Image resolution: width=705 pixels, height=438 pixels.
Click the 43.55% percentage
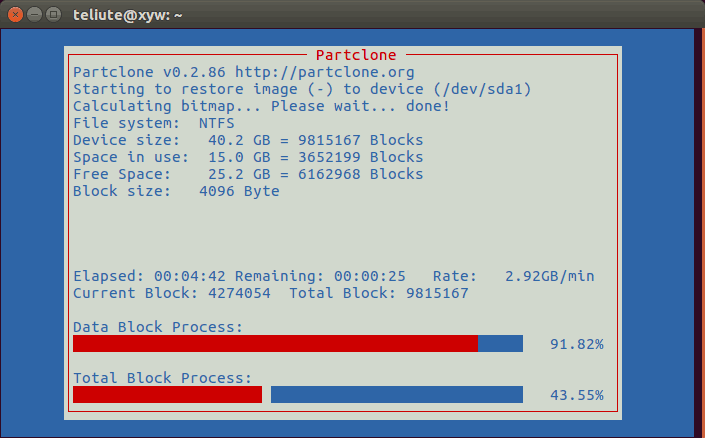coord(576,395)
